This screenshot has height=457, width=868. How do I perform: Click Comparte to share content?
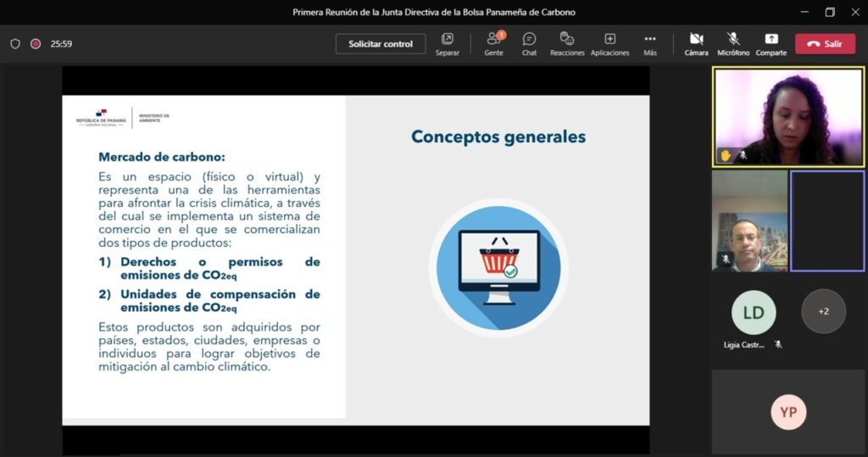771,44
